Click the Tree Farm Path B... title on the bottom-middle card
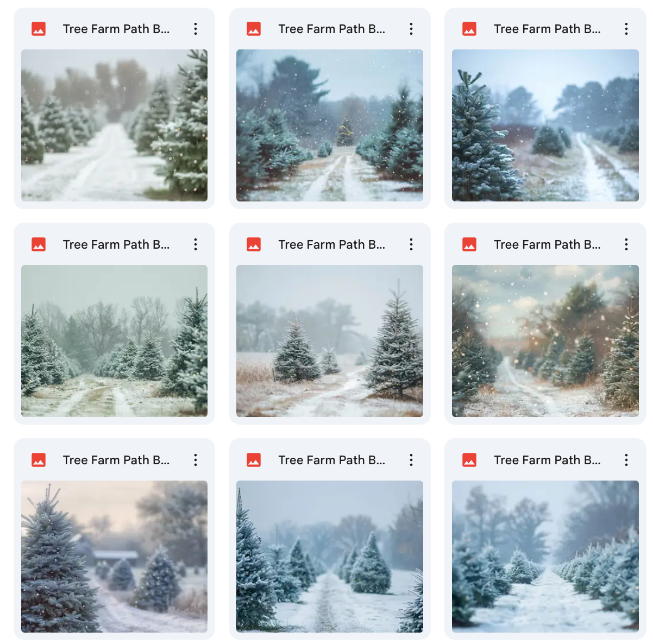Image resolution: width=653 pixels, height=644 pixels. coord(332,460)
